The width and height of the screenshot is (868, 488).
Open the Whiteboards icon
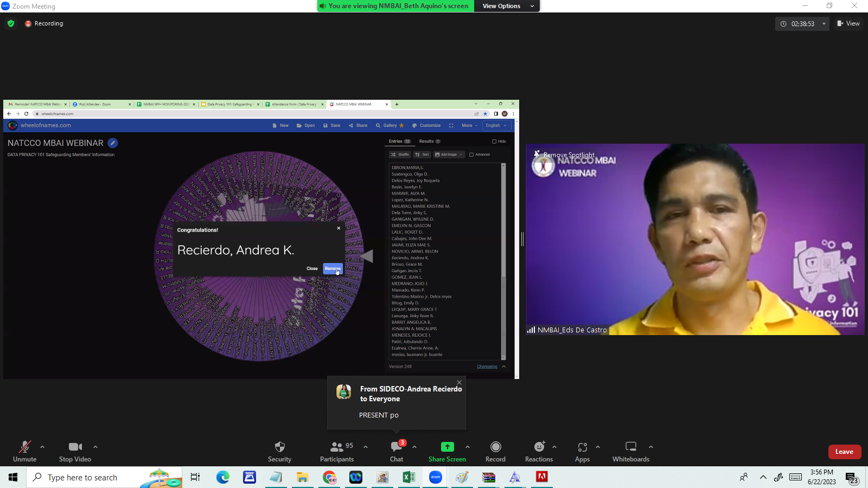[x=631, y=447]
